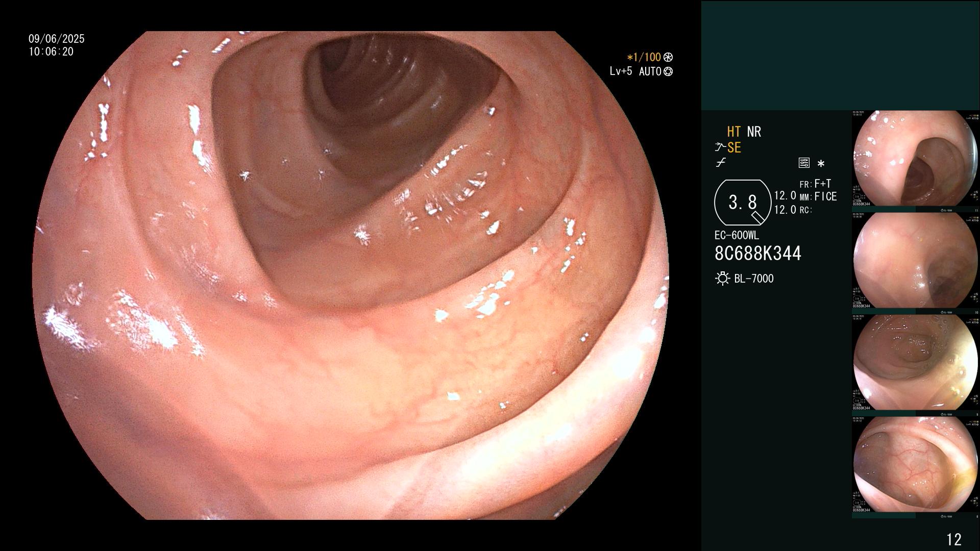The height and width of the screenshot is (551, 980).
Task: Click the BL-7000 light source label
Action: [x=754, y=279]
